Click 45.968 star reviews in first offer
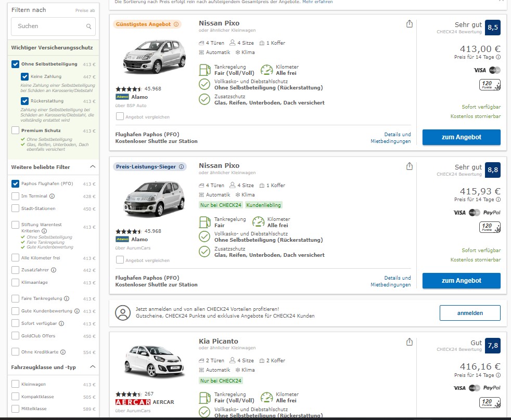 coord(138,89)
